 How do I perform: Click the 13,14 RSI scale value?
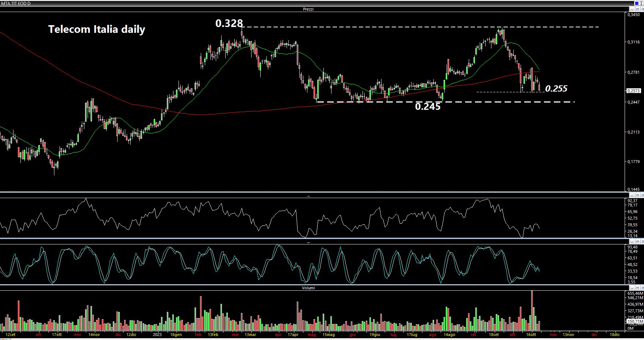632,236
